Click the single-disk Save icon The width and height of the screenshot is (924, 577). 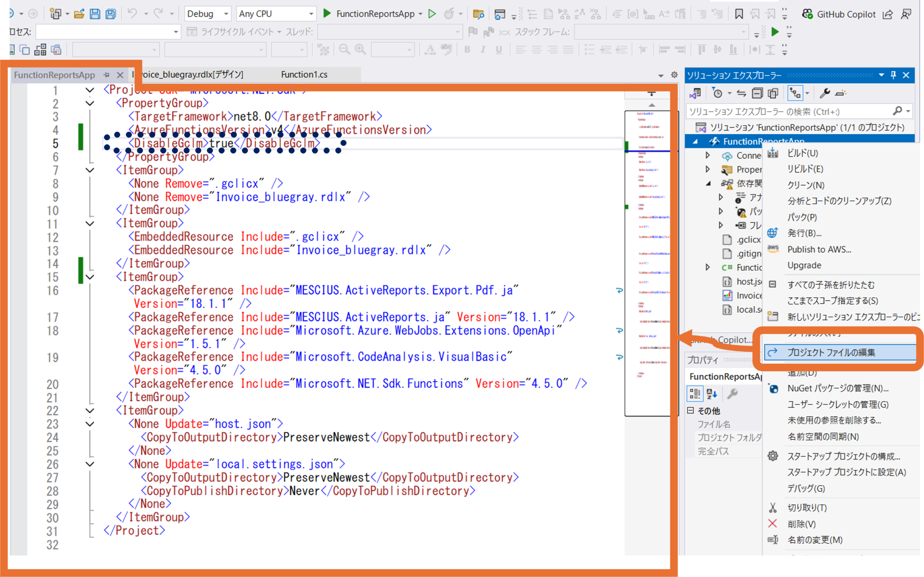[x=95, y=13]
